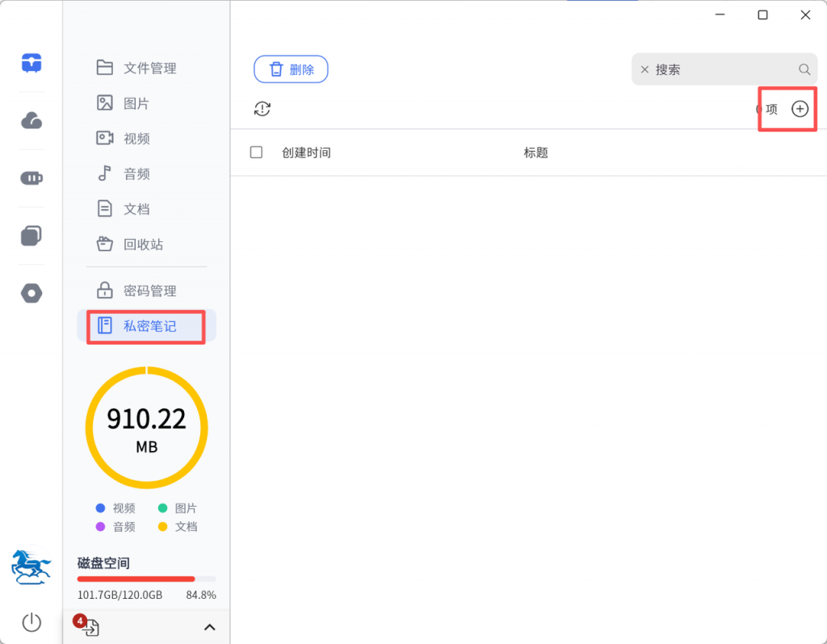827x644 pixels.
Task: Click the power icon at bottom left
Action: tap(31, 621)
